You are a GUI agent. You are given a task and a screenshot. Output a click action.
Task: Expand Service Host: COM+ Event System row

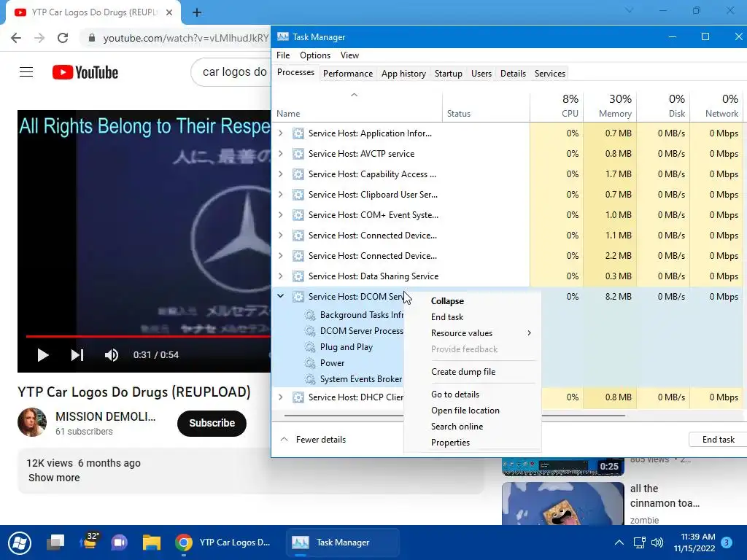(x=281, y=215)
